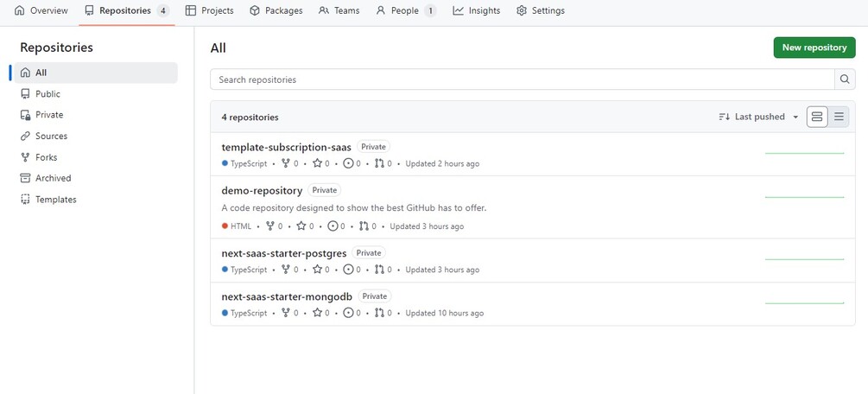Open the Last pushed sort dropdown
Screen dimensions: 868x394
(x=758, y=117)
